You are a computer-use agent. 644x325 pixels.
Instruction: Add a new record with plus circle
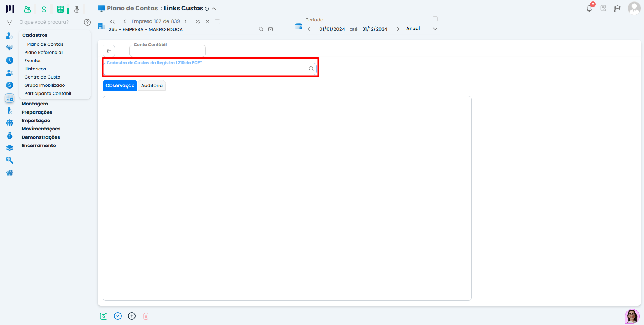point(132,316)
